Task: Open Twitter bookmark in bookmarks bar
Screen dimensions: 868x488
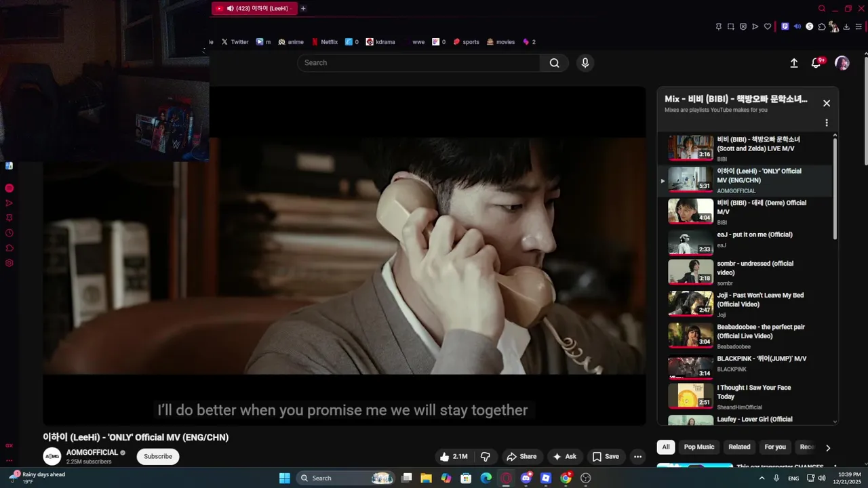Action: pos(235,42)
